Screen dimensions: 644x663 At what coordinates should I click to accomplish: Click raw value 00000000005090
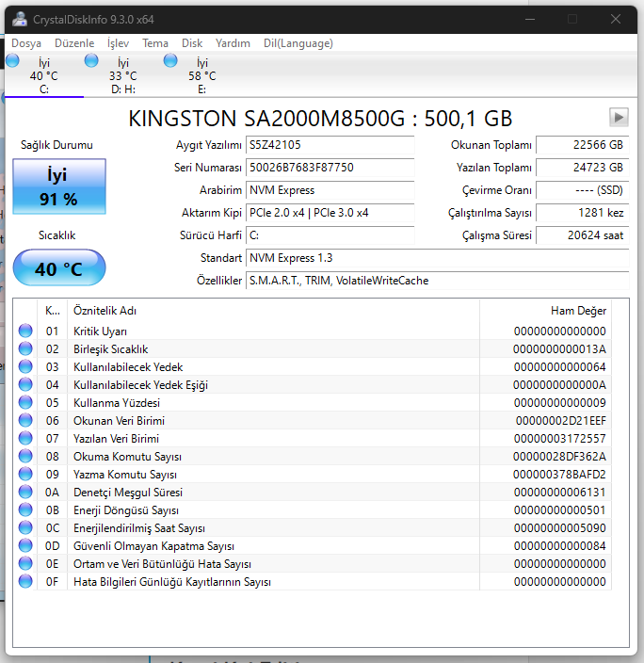pos(559,528)
